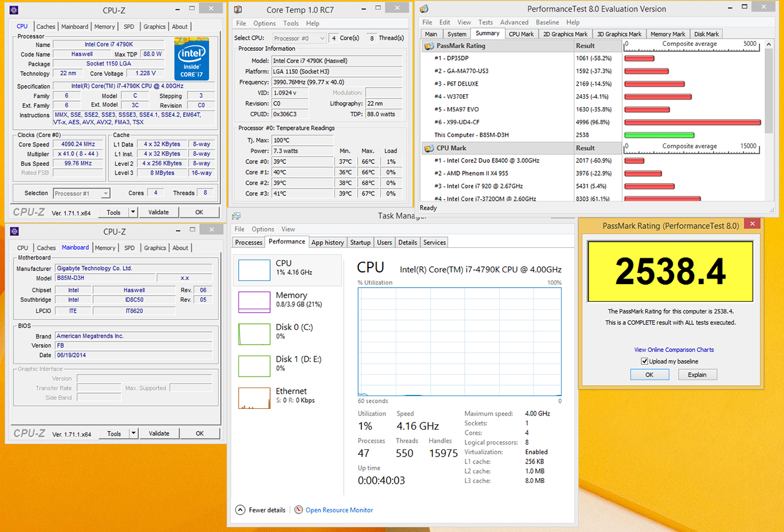Open the Caches tab in top CPU-Z
784x532 pixels.
pos(45,26)
